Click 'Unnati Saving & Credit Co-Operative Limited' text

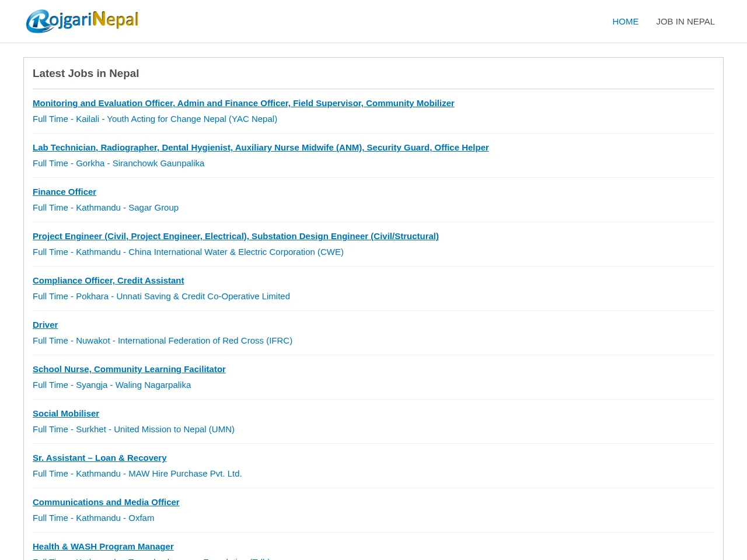[x=203, y=296]
